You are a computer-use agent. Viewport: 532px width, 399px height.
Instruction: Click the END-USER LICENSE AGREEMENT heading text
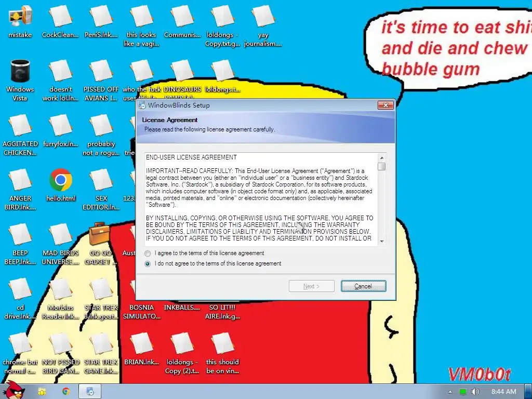(x=191, y=157)
